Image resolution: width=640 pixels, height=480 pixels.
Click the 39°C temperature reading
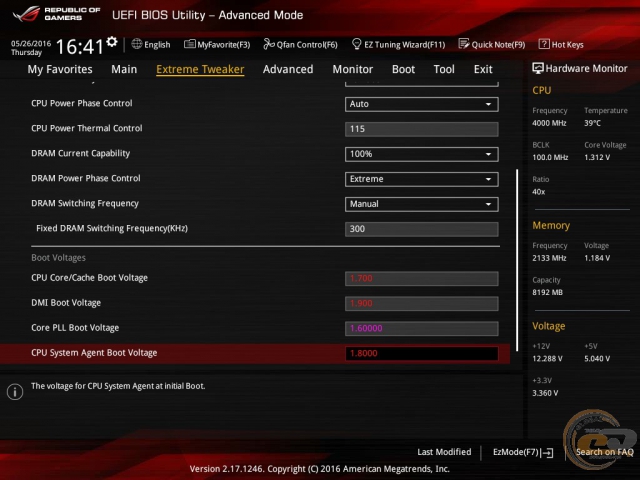[x=592, y=123]
